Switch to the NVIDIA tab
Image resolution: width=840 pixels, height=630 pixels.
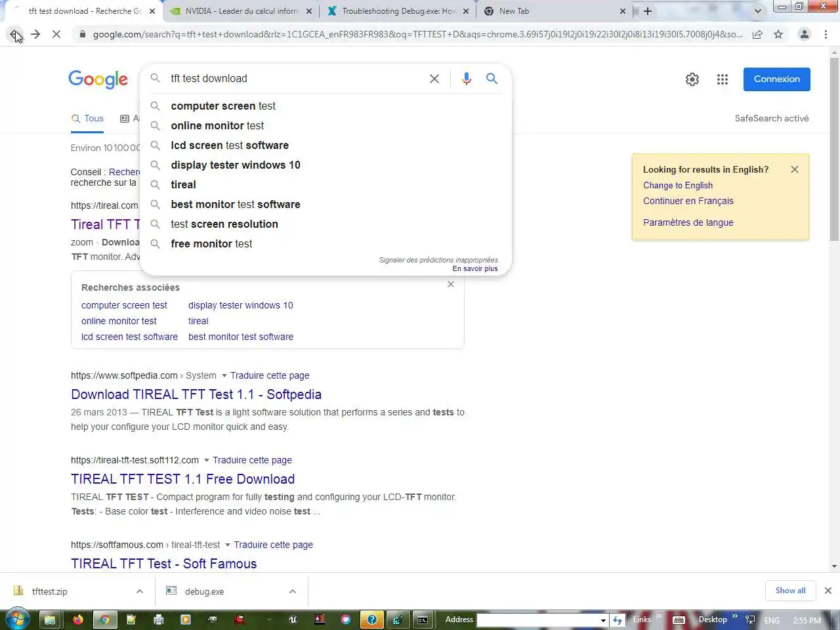241,11
